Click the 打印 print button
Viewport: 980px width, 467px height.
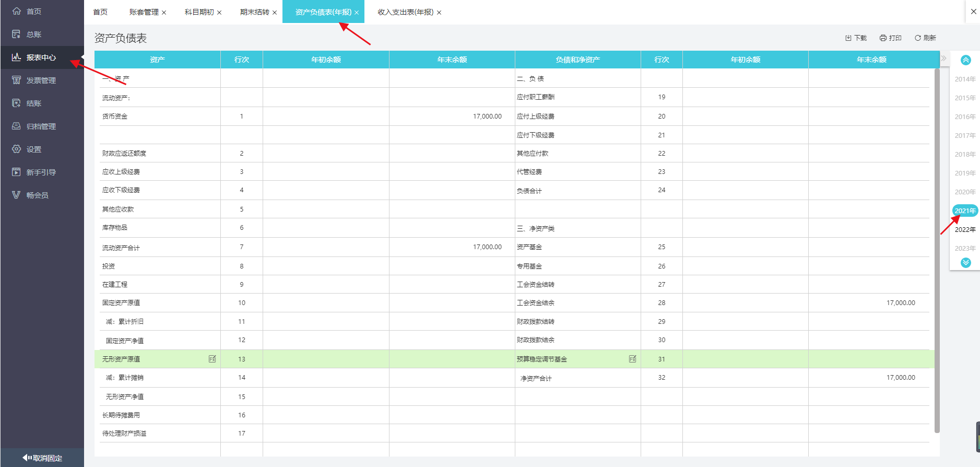click(x=890, y=38)
